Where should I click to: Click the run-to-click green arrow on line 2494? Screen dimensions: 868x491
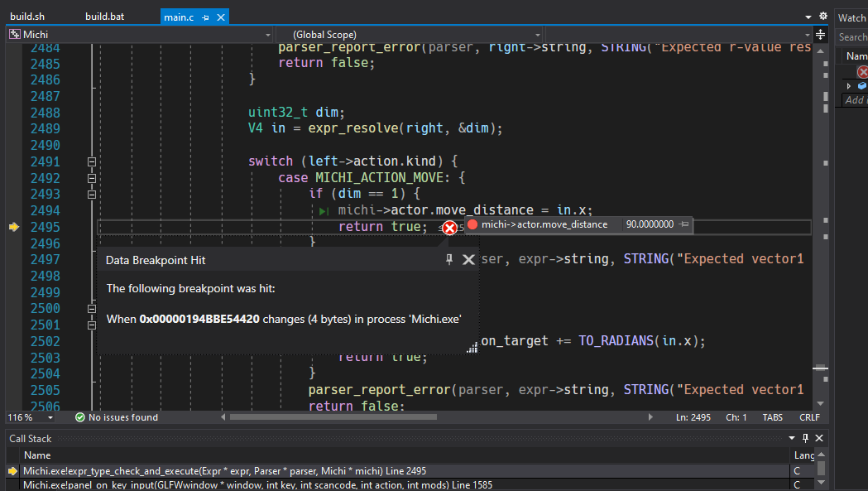point(324,211)
